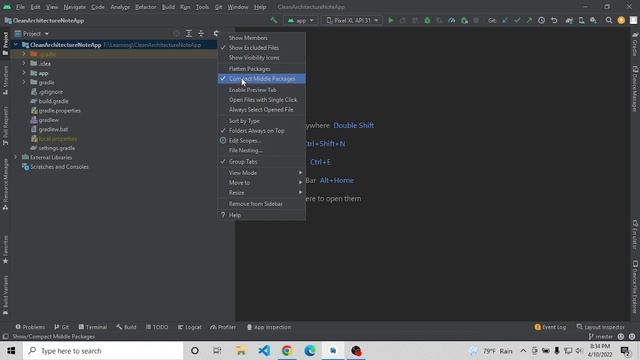Toggle Sort by Type option
This screenshot has width=640, height=360.
pyautogui.click(x=261, y=121)
